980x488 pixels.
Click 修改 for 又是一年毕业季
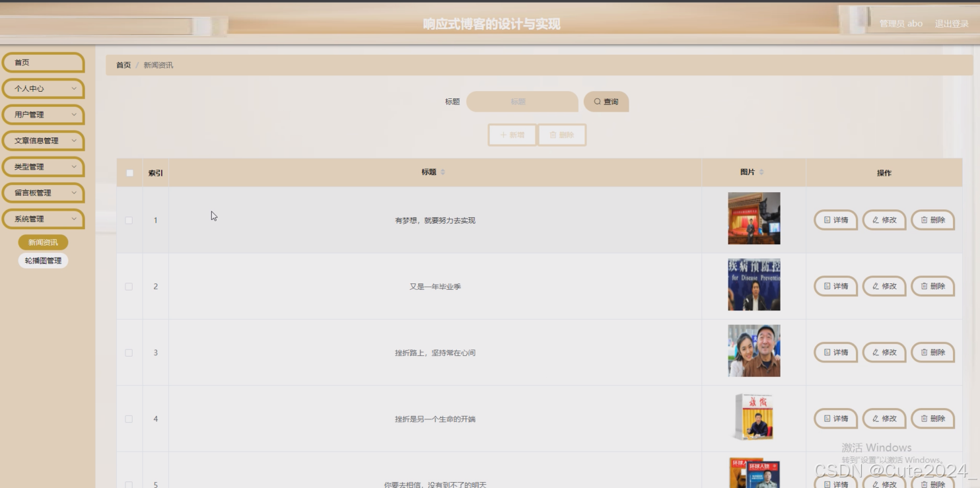(x=884, y=286)
